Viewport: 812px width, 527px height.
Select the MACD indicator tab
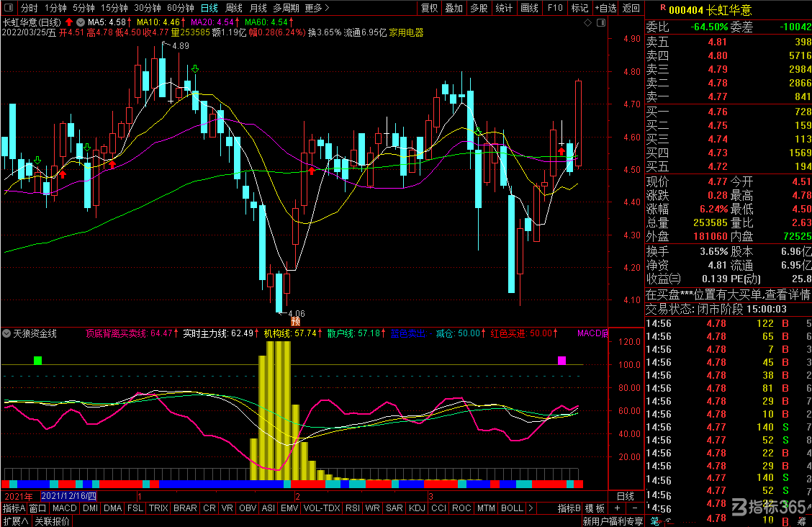click(x=64, y=508)
